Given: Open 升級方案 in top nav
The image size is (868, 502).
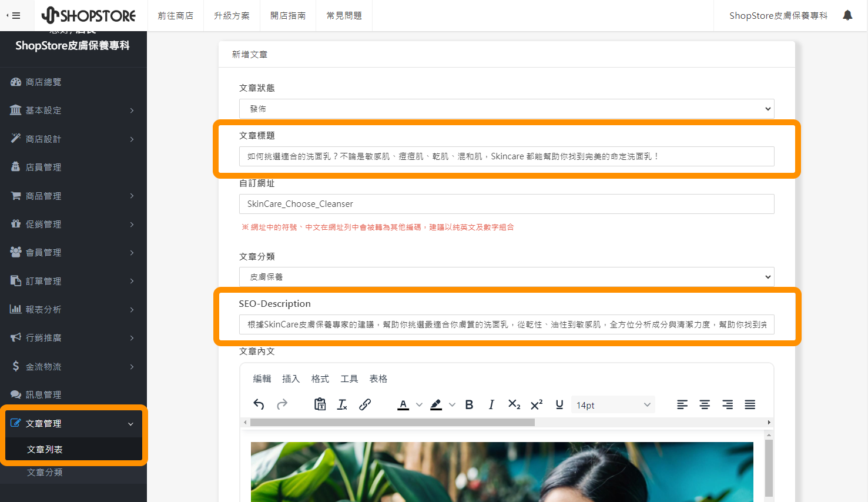Looking at the screenshot, I should point(232,16).
